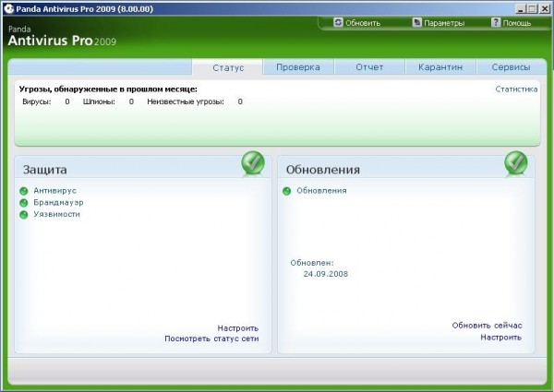This screenshot has height=392, width=554.
Task: Click Настроить link in Защита panel
Action: 238,328
